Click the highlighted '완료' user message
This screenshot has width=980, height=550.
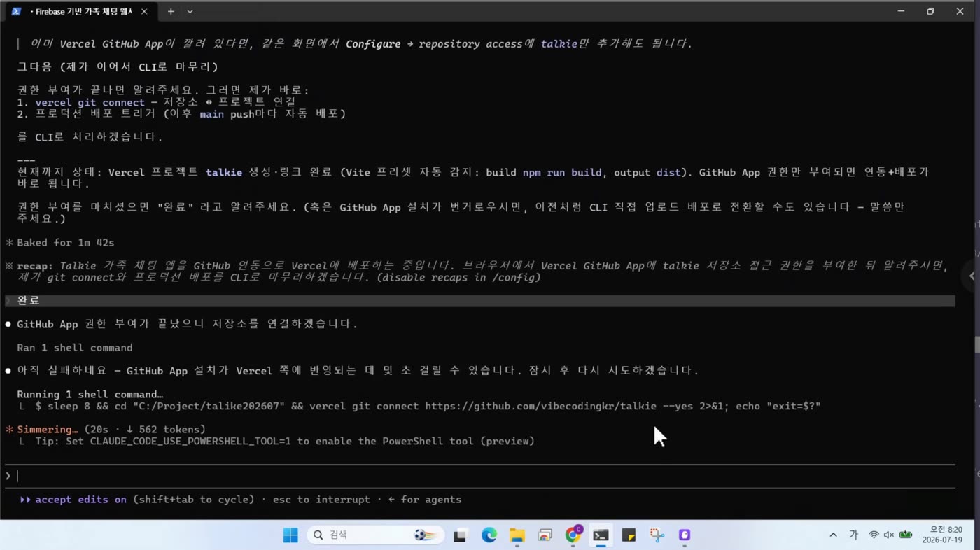[479, 300]
